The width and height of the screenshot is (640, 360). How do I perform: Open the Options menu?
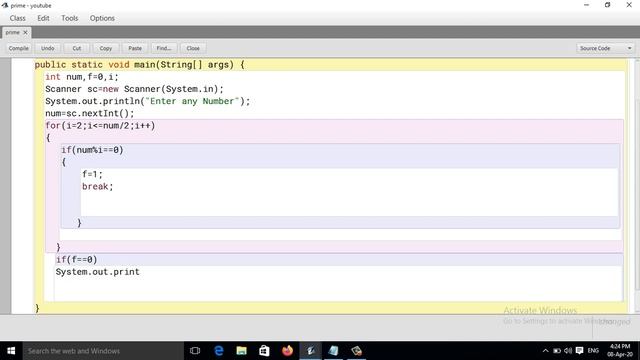tap(102, 18)
